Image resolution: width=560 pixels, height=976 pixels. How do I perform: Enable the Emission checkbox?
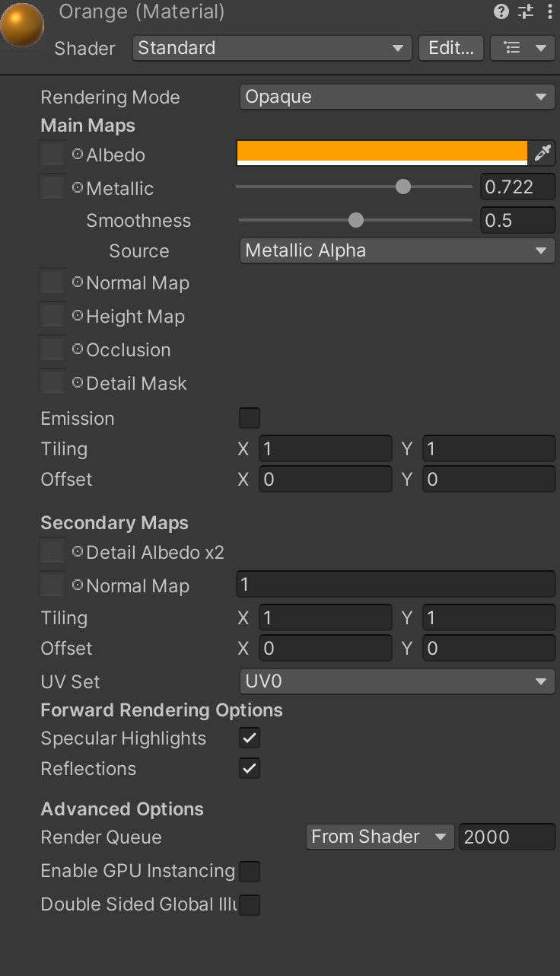(x=250, y=418)
